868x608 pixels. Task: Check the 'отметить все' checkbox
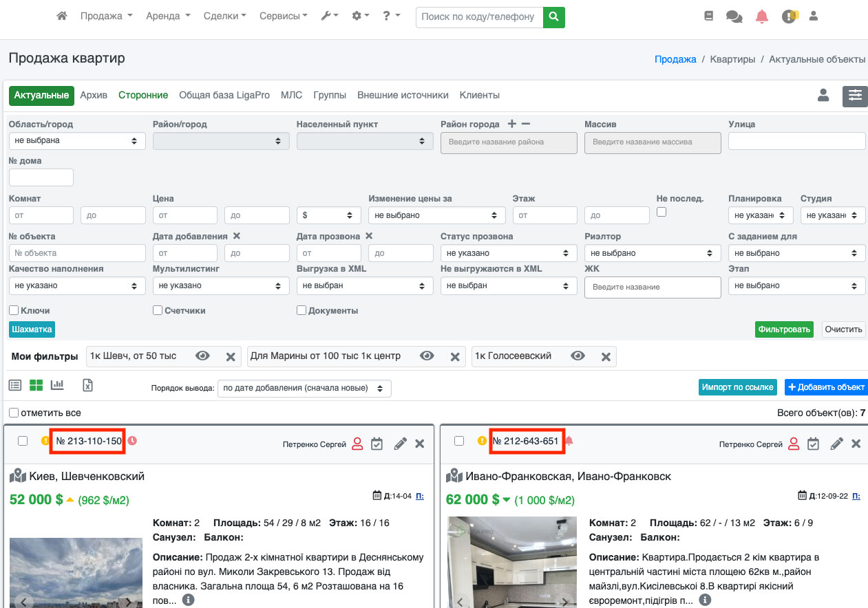[x=14, y=413]
